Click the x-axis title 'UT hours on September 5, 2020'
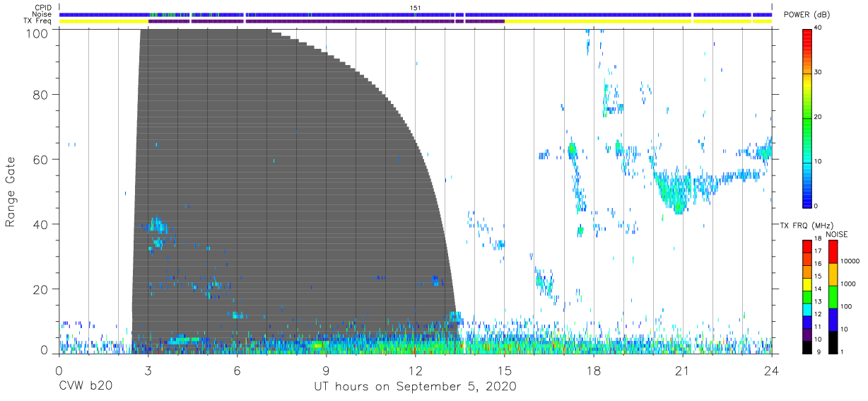Screen dimensions: 868x401 coord(415,387)
